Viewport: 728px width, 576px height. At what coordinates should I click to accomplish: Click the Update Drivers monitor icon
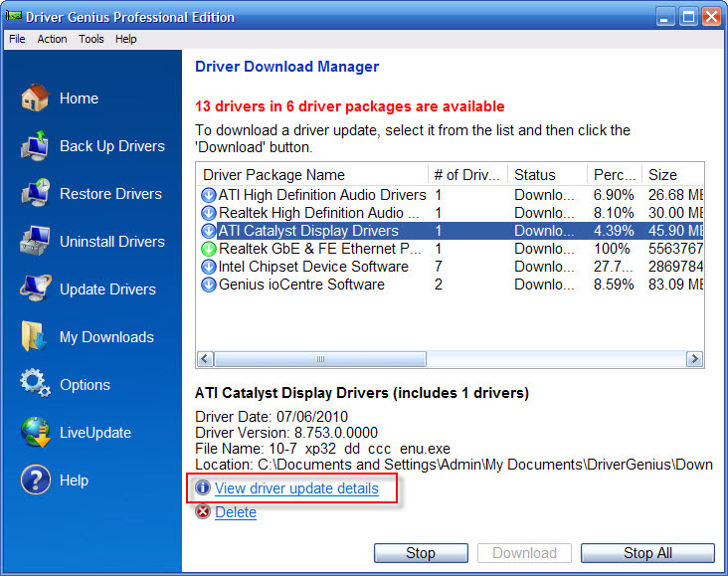35,288
